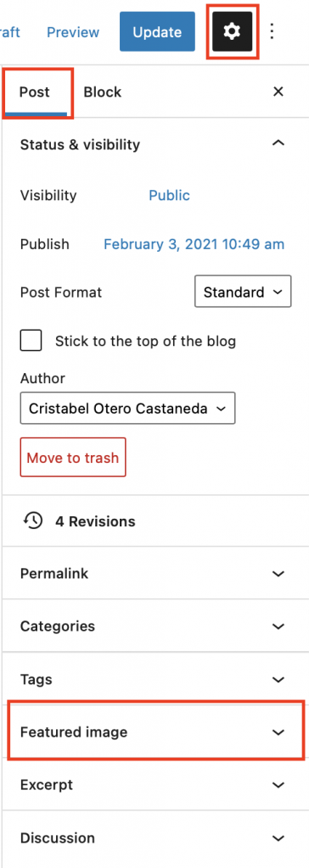Open the settings gear icon
Screen dimensions: 309x868
[232, 32]
